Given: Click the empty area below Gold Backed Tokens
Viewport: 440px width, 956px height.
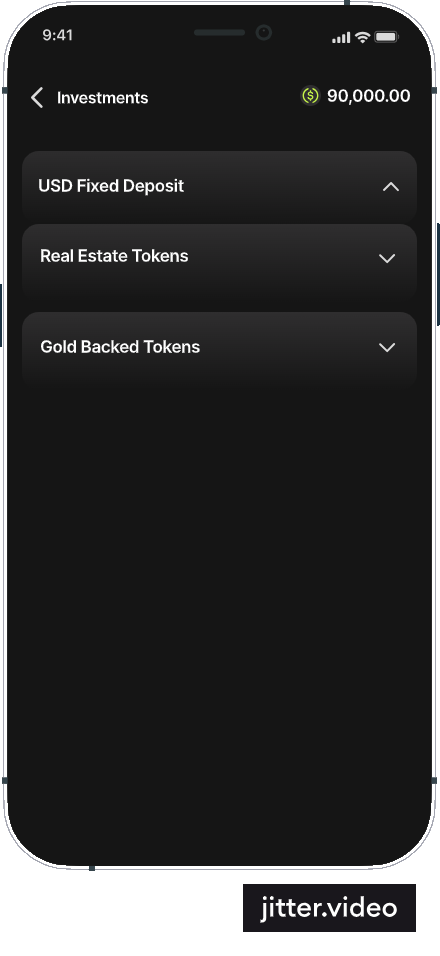Looking at the screenshot, I should tap(219, 610).
